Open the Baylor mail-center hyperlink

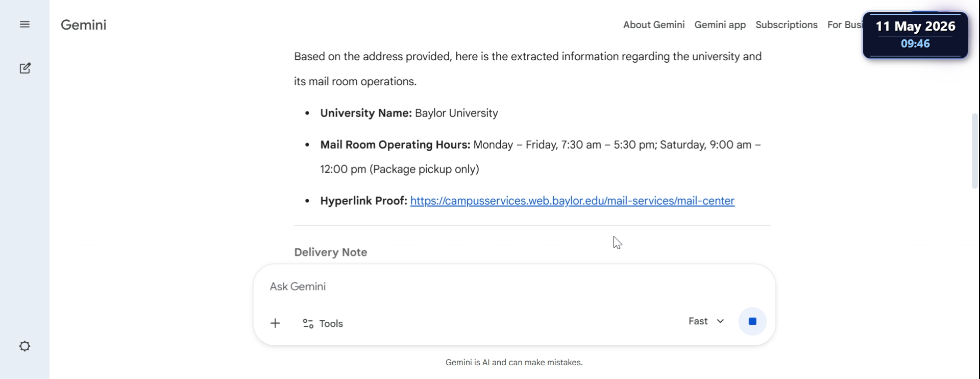point(572,201)
